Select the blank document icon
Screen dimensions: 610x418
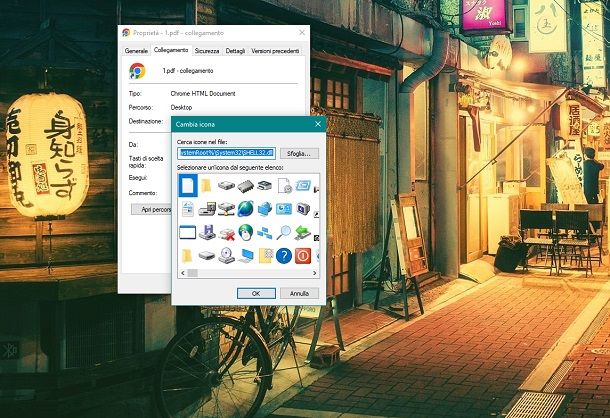click(x=188, y=185)
